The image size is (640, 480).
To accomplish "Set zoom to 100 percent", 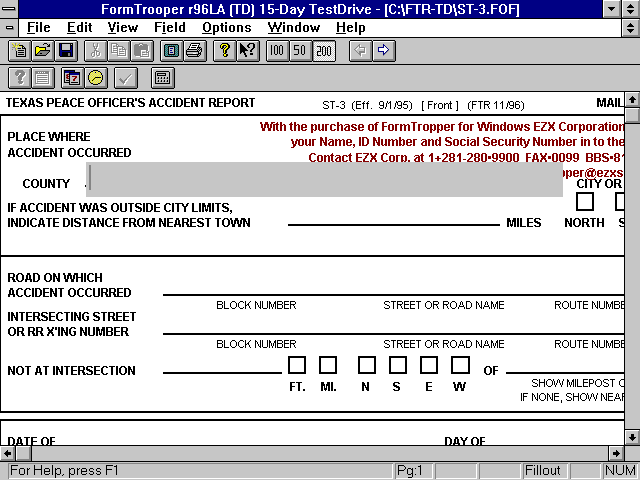I will (x=277, y=50).
